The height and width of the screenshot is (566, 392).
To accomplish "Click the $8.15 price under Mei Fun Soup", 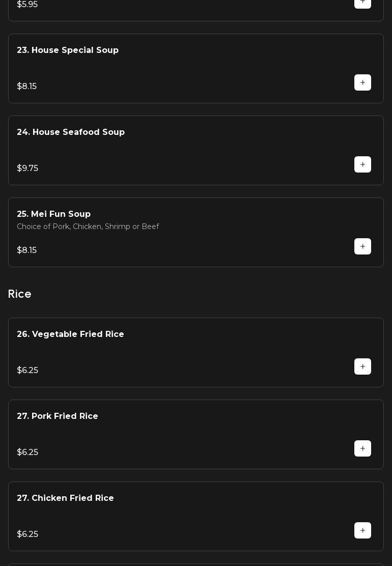I will click(27, 250).
